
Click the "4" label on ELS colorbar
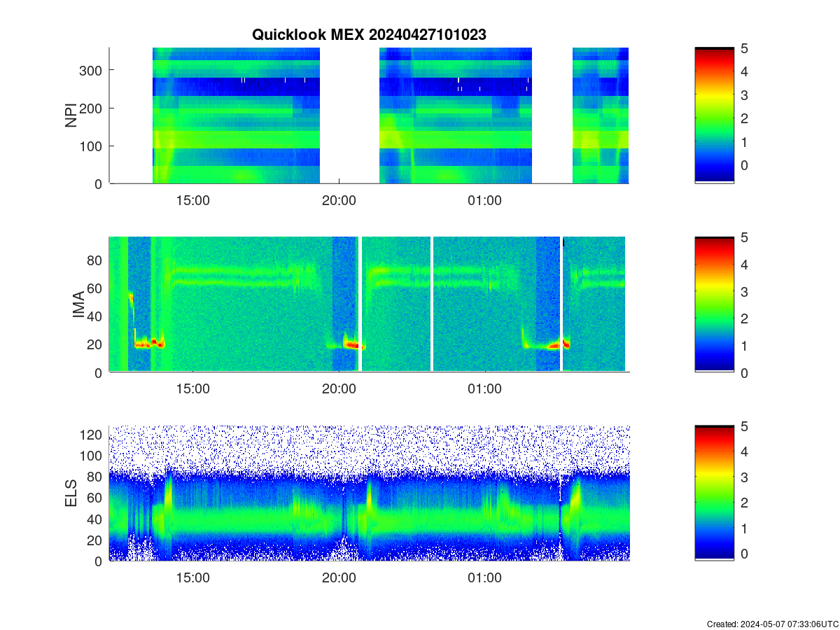(x=744, y=451)
